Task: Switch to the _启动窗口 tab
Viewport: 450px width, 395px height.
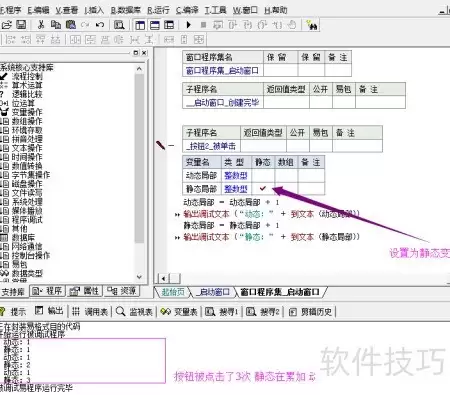Action: pos(213,292)
